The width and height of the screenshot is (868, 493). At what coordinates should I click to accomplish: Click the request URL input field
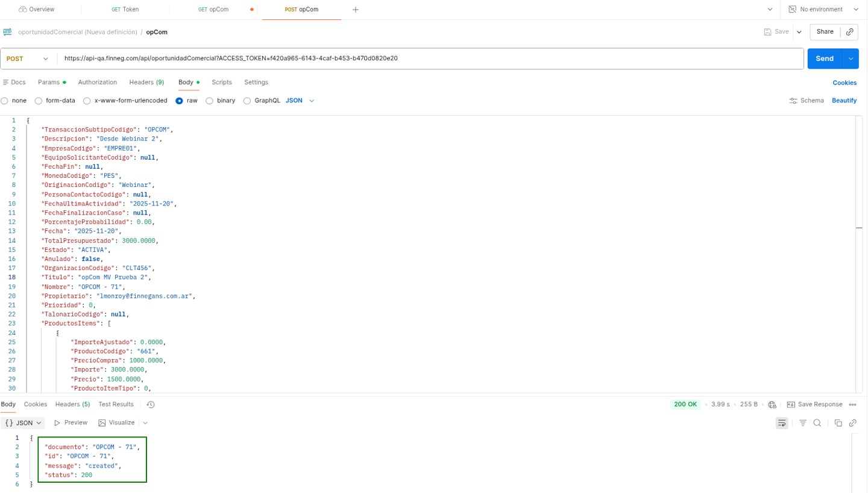pyautogui.click(x=422, y=58)
